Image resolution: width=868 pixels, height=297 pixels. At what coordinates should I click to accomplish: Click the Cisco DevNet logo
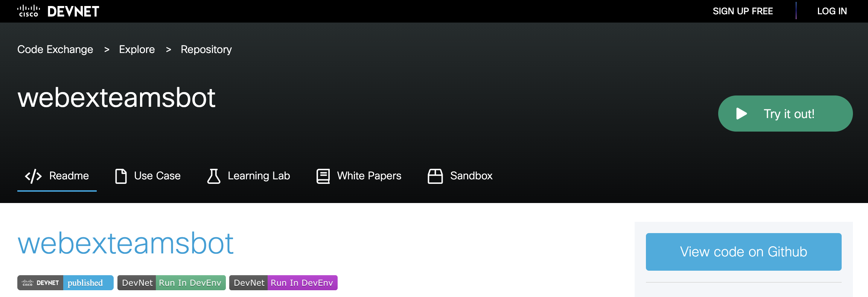58,11
